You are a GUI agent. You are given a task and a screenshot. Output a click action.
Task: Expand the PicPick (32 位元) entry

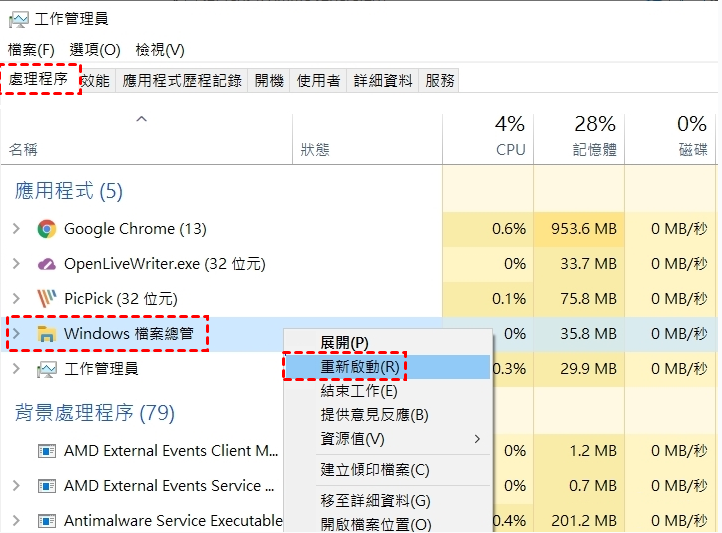point(17,299)
